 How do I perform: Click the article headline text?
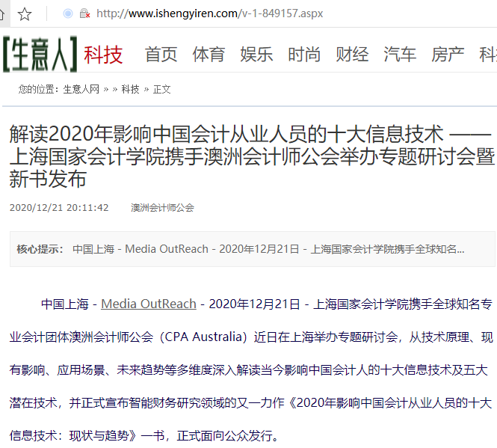click(x=252, y=156)
